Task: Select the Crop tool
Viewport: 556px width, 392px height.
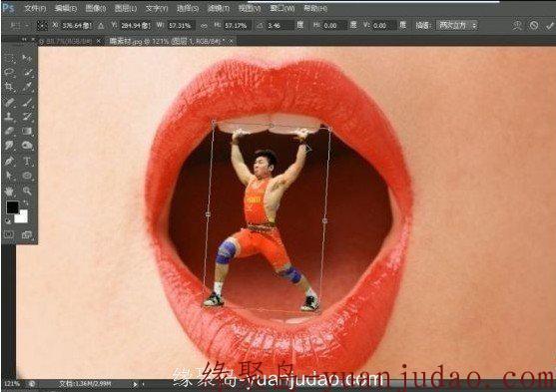Action: click(10, 87)
